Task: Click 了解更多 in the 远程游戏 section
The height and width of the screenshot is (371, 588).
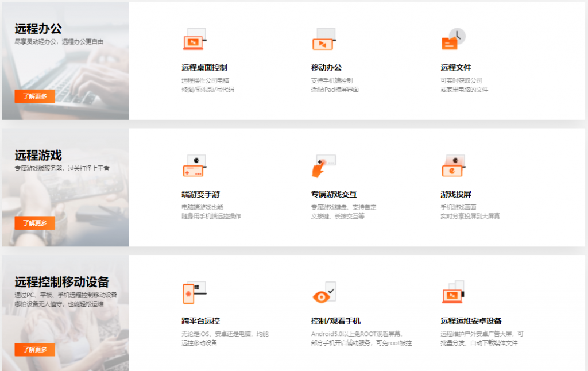Action: click(34, 223)
